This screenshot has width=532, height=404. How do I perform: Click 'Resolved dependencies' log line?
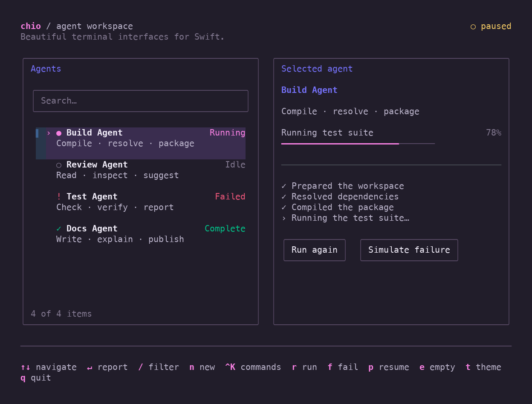(340, 196)
